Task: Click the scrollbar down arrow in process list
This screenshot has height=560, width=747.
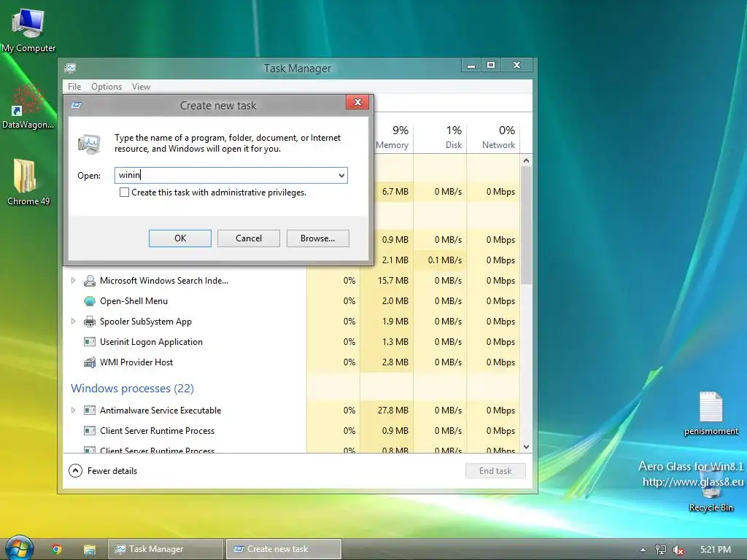Action: point(526,447)
